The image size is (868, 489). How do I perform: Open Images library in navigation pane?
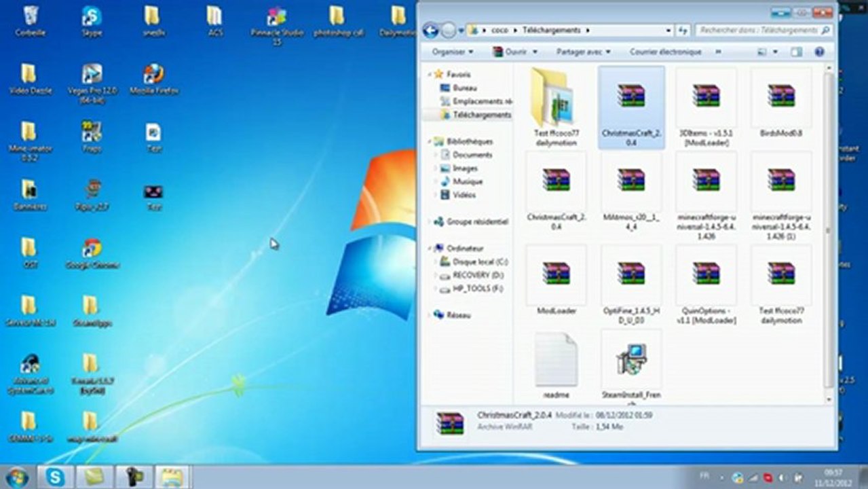459,168
